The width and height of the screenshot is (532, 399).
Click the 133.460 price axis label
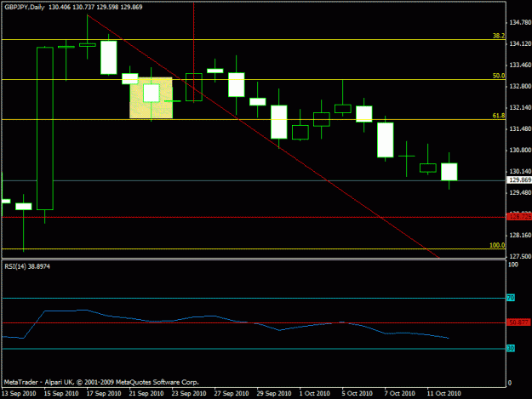point(520,65)
